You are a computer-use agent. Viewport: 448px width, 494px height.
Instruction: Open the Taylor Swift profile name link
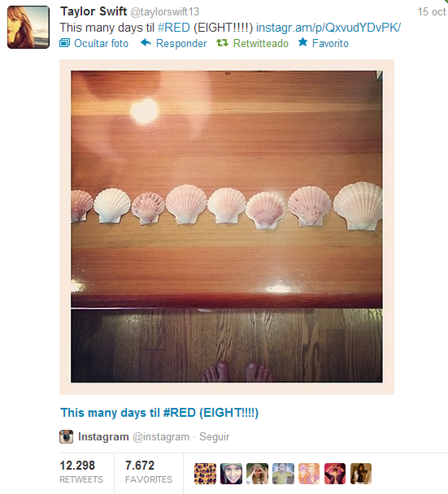[x=94, y=11]
